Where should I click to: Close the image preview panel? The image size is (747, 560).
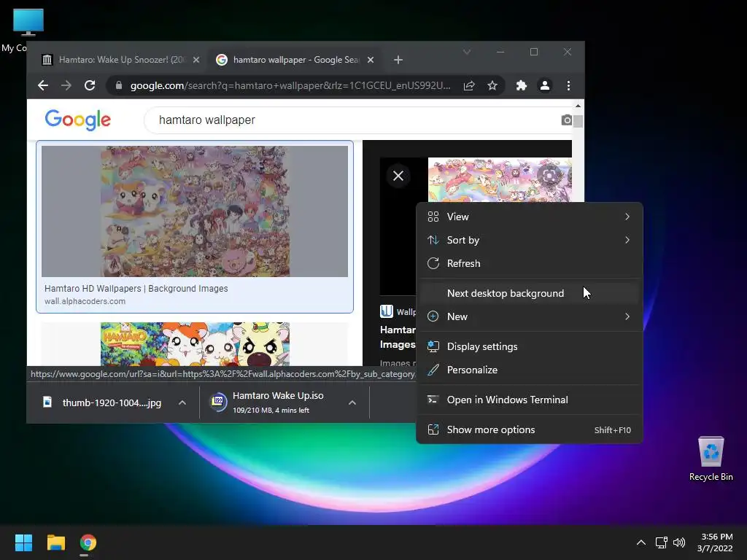[398, 176]
